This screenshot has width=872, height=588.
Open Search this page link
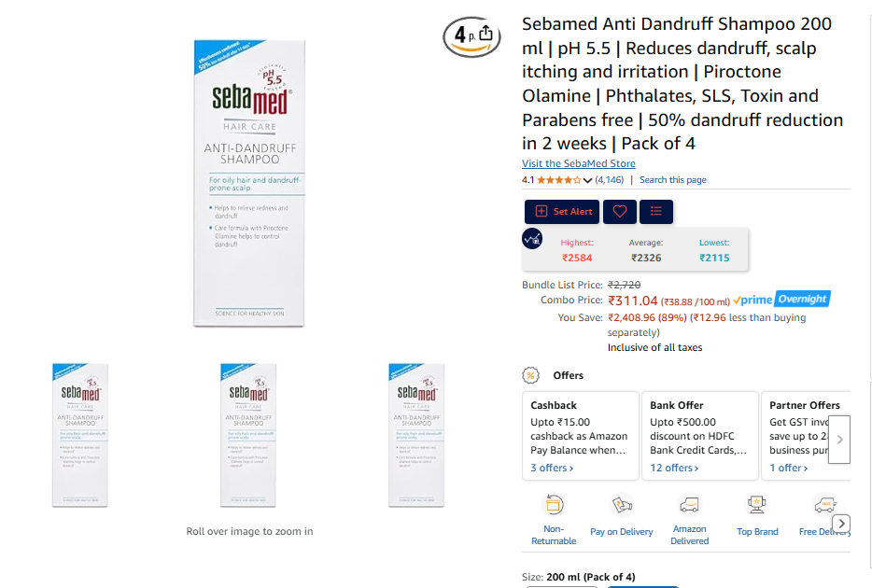point(673,180)
